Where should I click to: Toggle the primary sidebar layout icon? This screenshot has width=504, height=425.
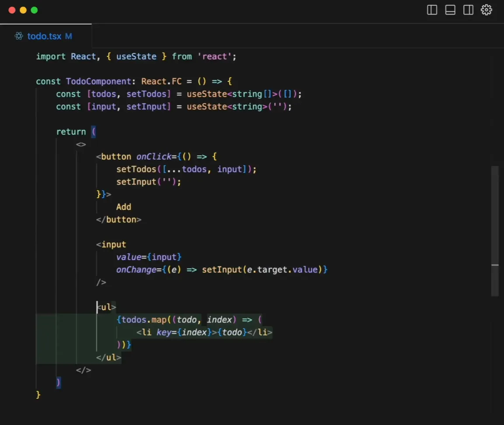click(x=432, y=10)
